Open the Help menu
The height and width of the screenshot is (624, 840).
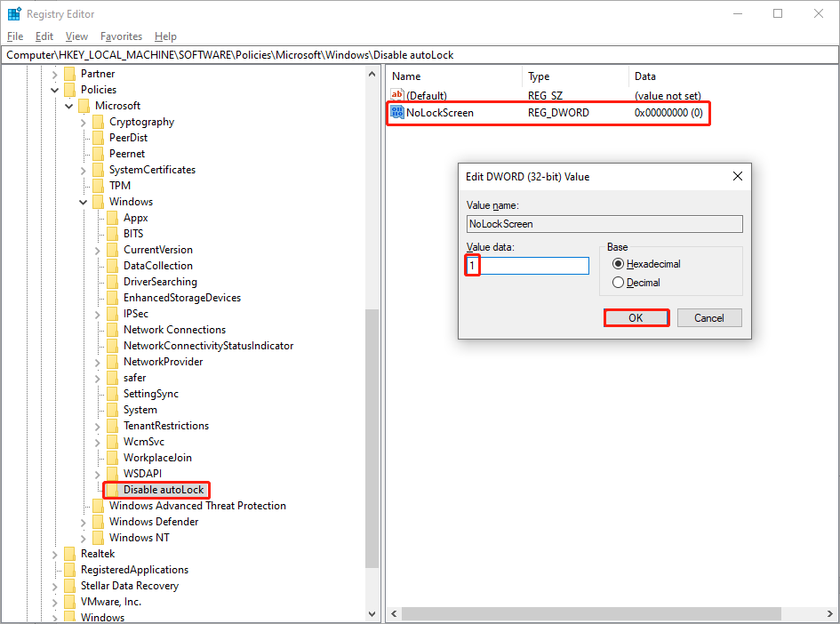[165, 36]
